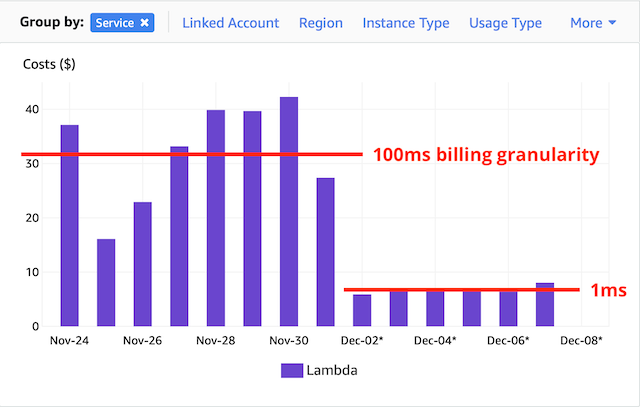This screenshot has width=640, height=407.
Task: Open the More dropdown menu
Action: coord(592,22)
